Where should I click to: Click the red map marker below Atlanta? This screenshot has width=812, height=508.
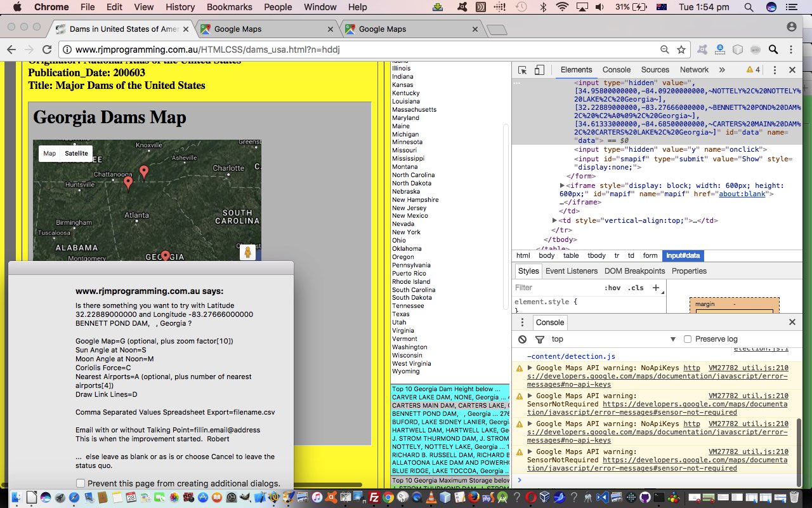pos(166,257)
